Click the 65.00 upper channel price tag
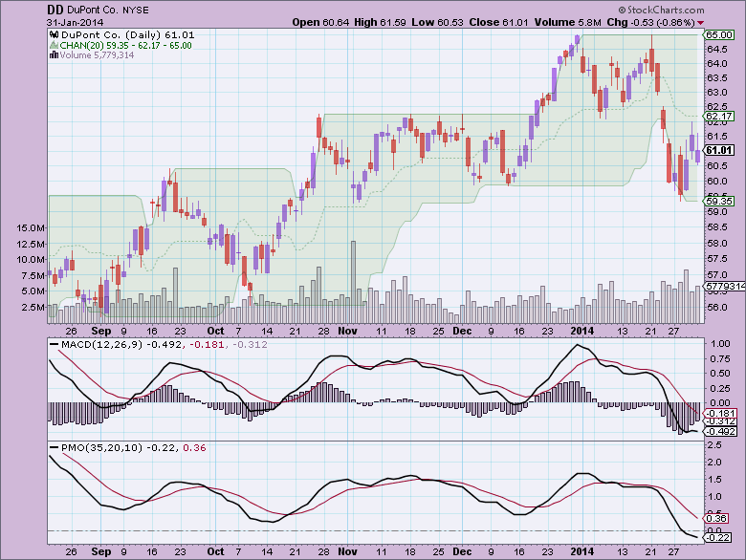The height and width of the screenshot is (560, 746). 719,34
